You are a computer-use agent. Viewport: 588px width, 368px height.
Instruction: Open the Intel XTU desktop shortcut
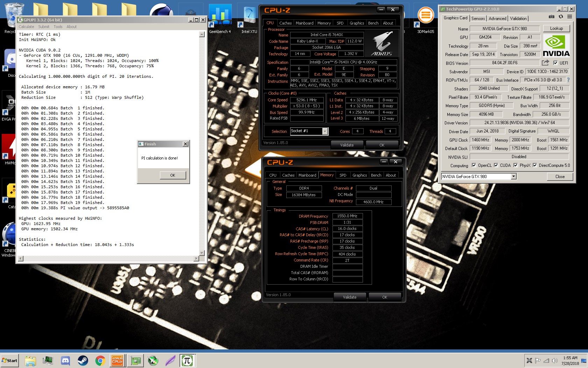pyautogui.click(x=249, y=19)
